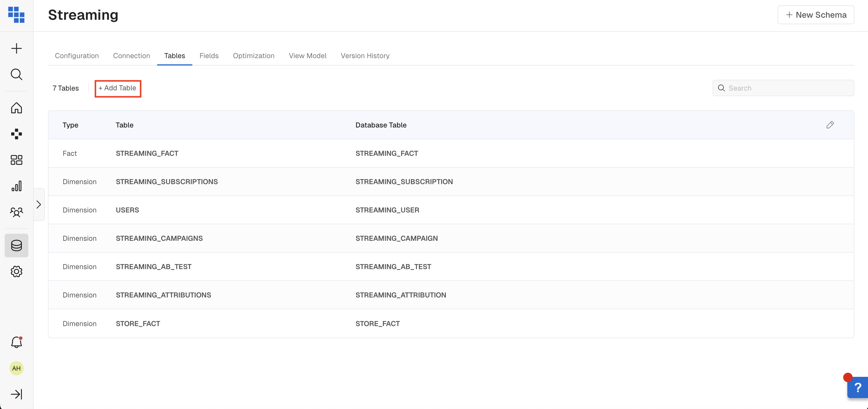Open the sidebar search icon
868x409 pixels.
click(x=16, y=74)
